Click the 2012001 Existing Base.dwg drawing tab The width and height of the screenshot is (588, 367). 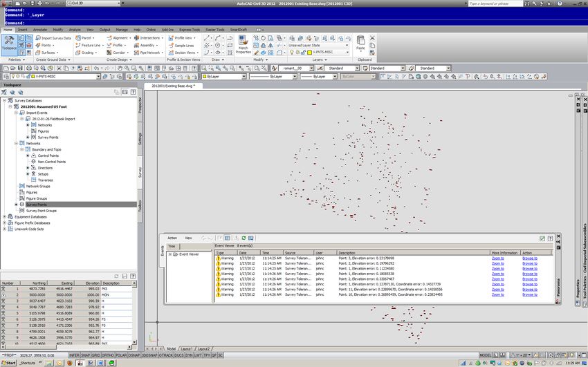point(174,86)
